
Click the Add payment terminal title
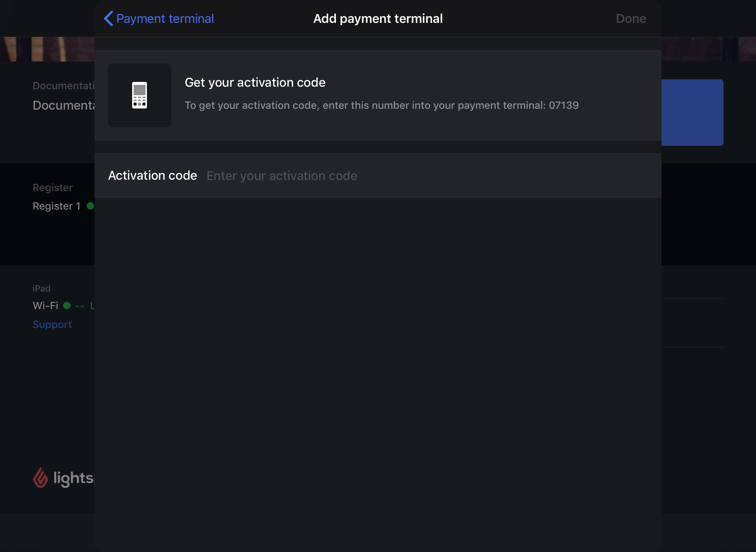pyautogui.click(x=378, y=18)
